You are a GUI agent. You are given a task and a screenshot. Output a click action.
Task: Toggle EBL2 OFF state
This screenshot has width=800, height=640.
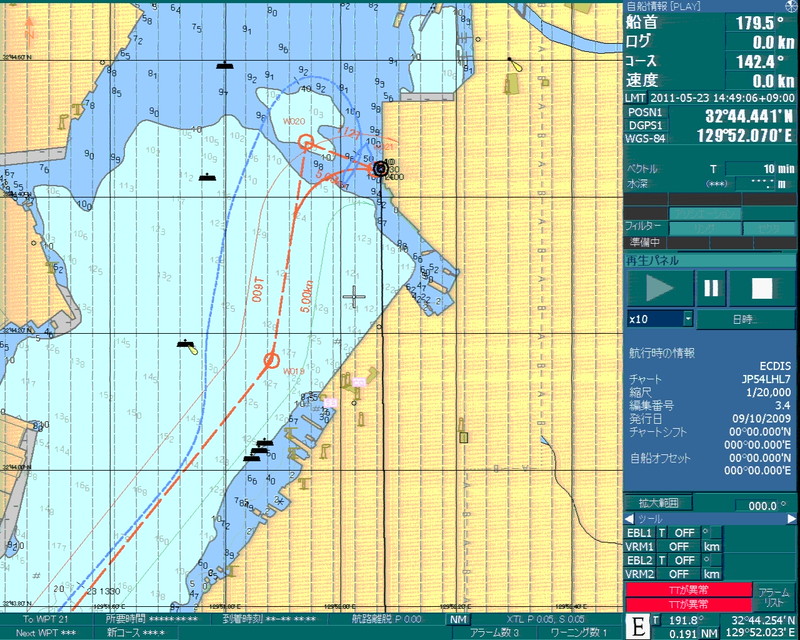point(683,560)
